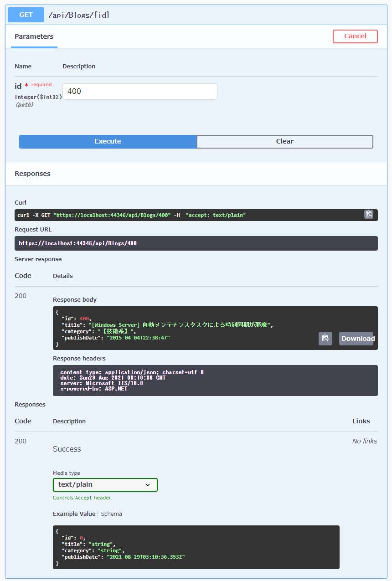Click the Request URL box

tap(196, 243)
